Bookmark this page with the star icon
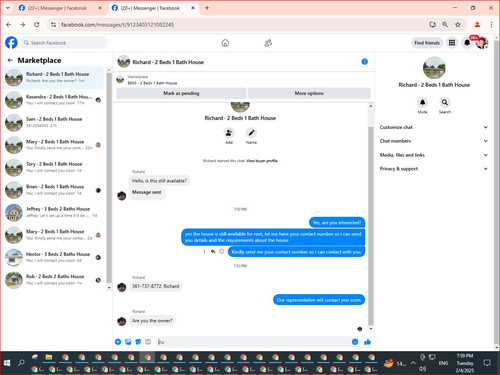This screenshot has width=500, height=375. (x=458, y=24)
